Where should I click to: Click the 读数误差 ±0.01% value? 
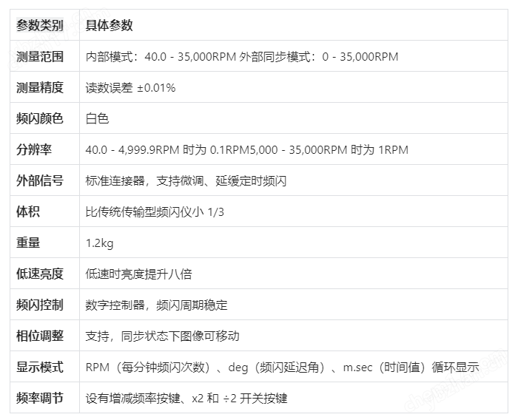click(130, 88)
